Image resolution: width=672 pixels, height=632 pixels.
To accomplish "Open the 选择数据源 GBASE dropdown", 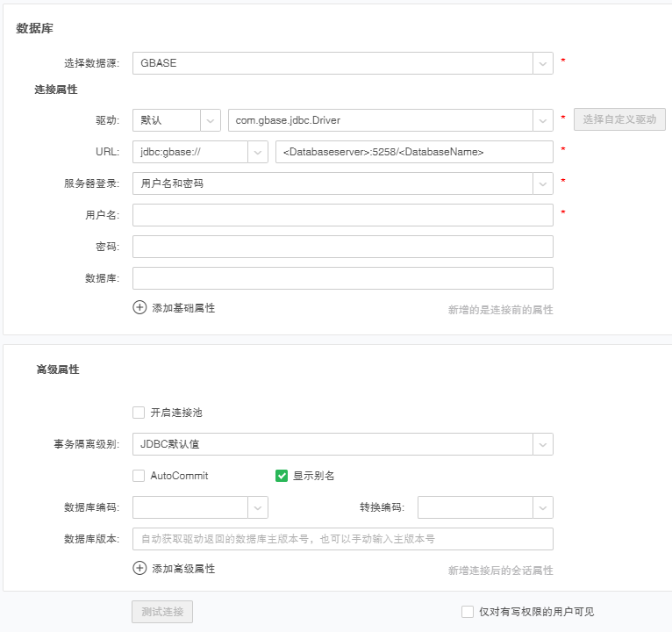I will (543, 63).
